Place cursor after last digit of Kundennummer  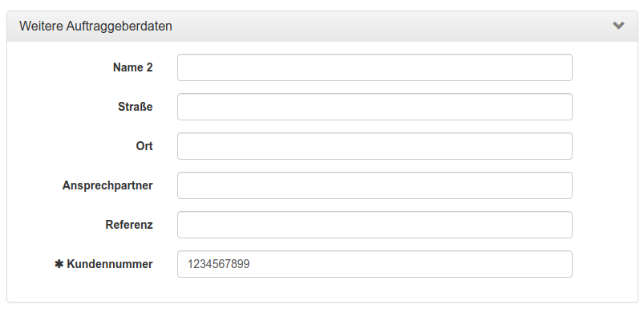(250, 264)
